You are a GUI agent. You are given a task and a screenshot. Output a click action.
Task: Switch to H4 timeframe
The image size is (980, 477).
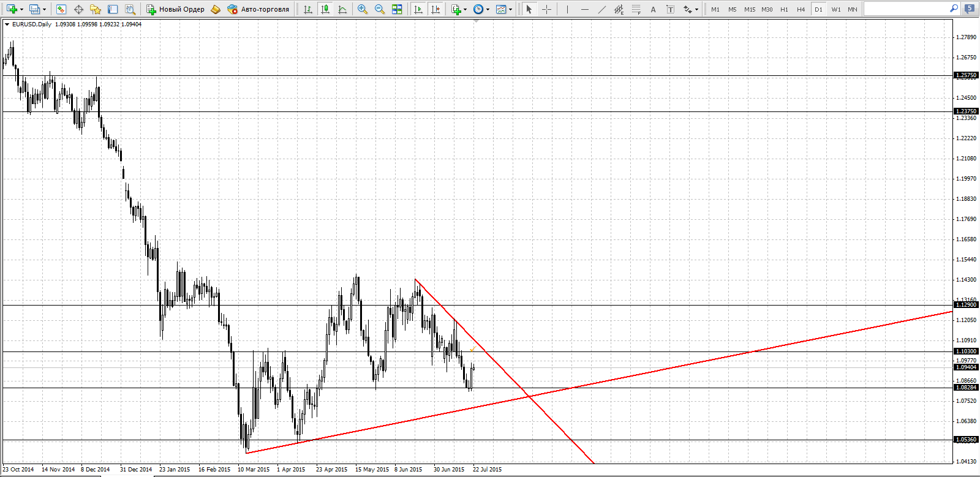click(801, 9)
